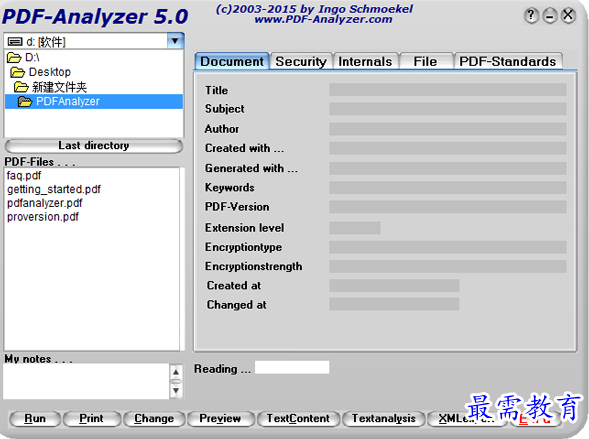Click the Created at value field
The width and height of the screenshot is (589, 439).
(394, 286)
